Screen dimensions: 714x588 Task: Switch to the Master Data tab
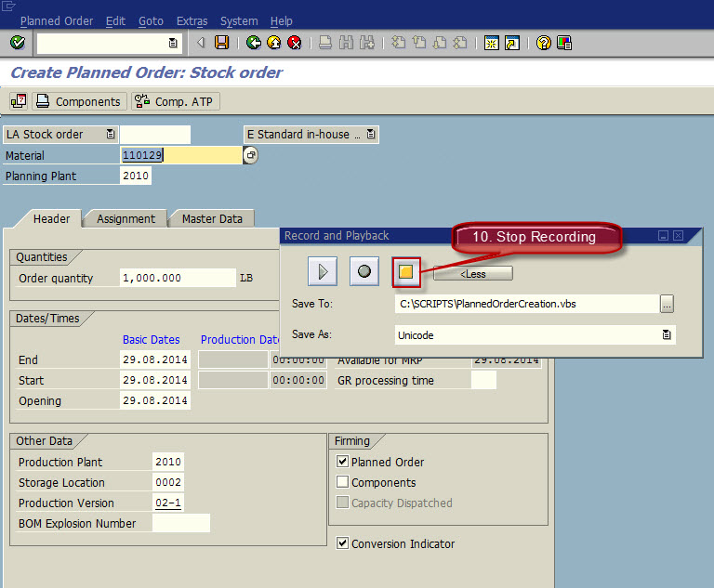tap(212, 219)
